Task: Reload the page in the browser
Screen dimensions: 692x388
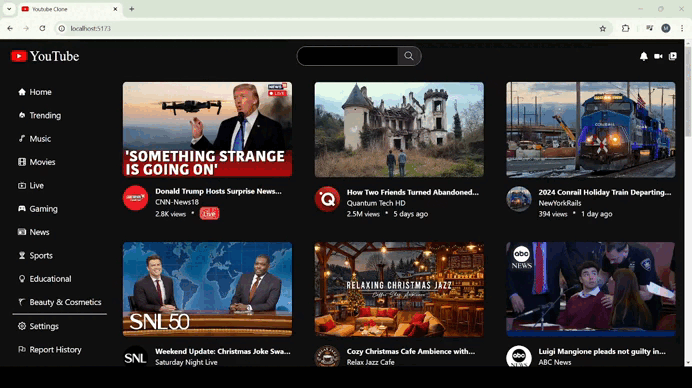Action: click(42, 28)
